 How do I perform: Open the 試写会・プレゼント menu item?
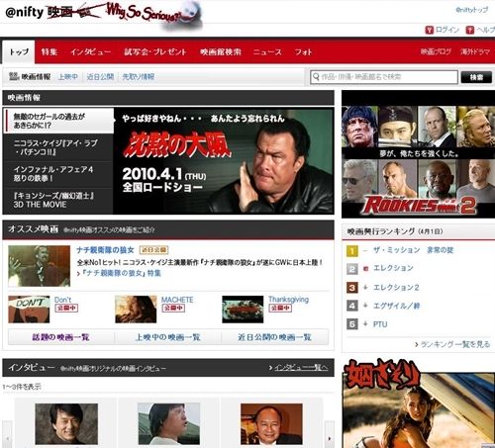(155, 52)
